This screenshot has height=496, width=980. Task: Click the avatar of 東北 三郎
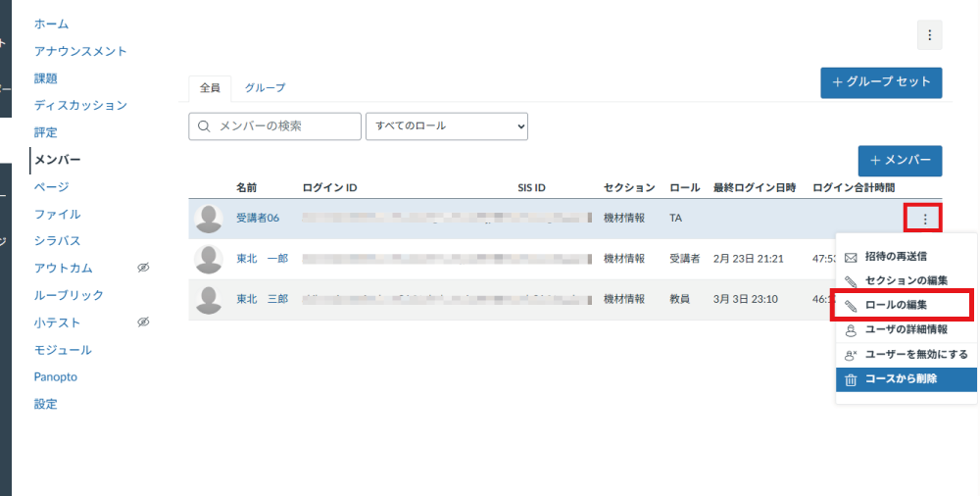point(209,300)
